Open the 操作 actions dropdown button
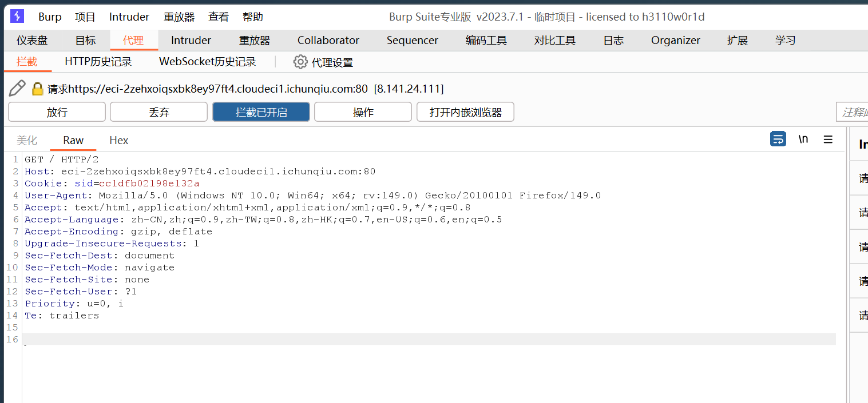The height and width of the screenshot is (403, 868). [x=363, y=112]
